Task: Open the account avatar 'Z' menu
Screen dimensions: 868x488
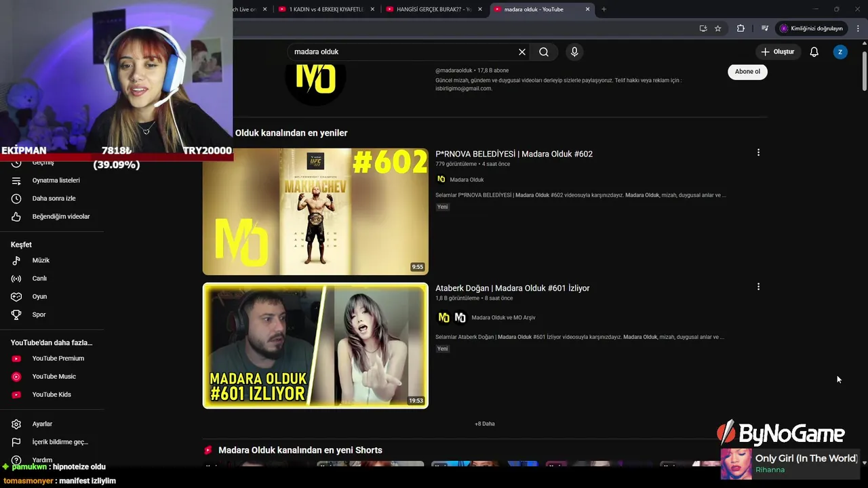Action: coord(840,52)
